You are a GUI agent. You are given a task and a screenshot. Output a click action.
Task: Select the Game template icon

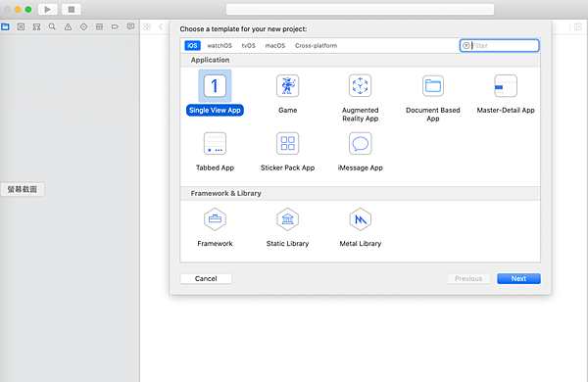(287, 86)
